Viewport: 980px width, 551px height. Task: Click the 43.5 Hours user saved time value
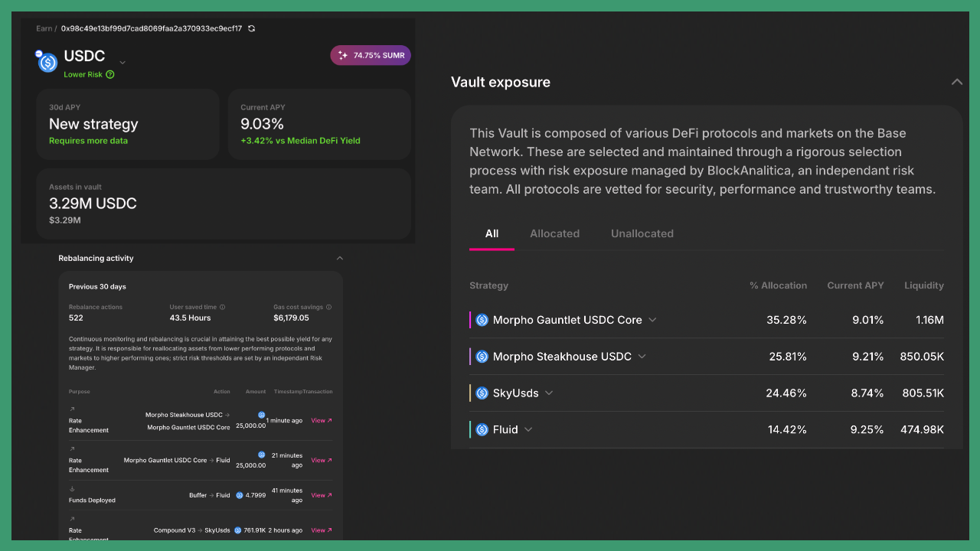click(x=190, y=318)
